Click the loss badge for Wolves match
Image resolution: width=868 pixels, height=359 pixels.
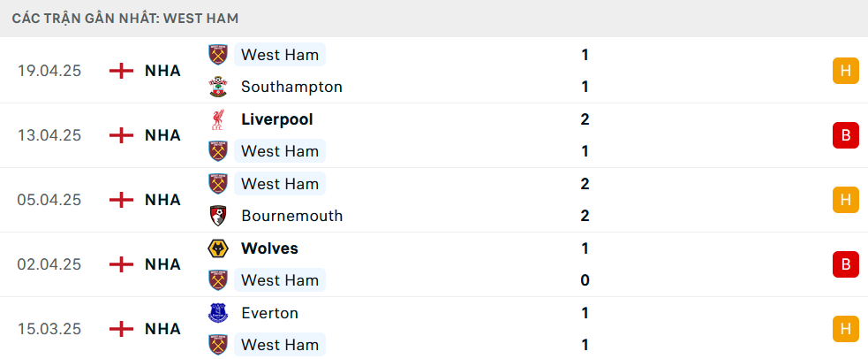(845, 264)
